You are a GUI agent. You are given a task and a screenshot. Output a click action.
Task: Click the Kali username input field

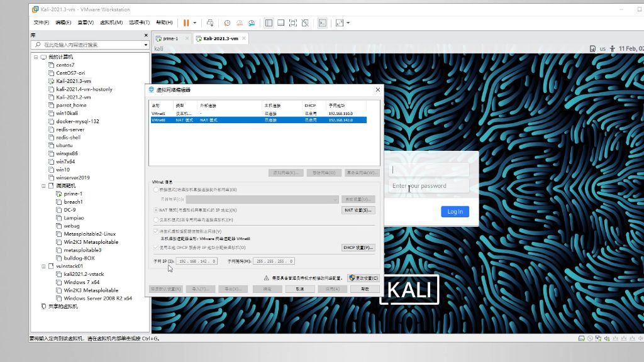[x=429, y=170]
